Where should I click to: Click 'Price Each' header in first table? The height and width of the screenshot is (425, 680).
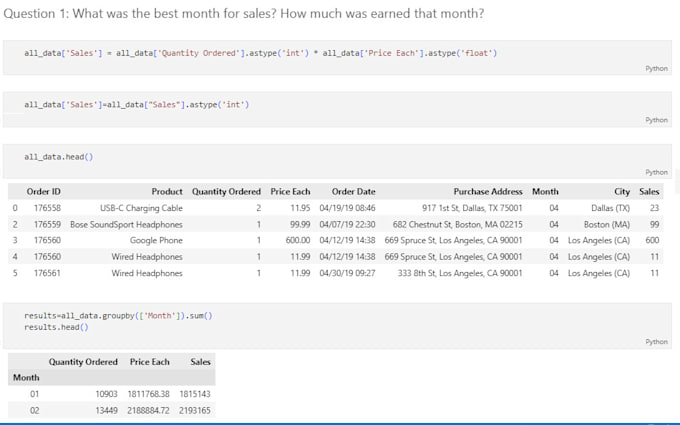pyautogui.click(x=290, y=192)
